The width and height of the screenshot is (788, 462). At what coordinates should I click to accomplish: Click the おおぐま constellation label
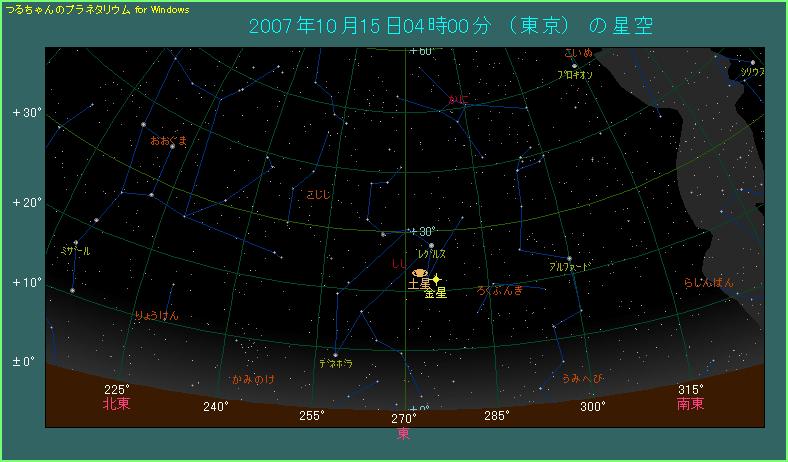(x=169, y=141)
